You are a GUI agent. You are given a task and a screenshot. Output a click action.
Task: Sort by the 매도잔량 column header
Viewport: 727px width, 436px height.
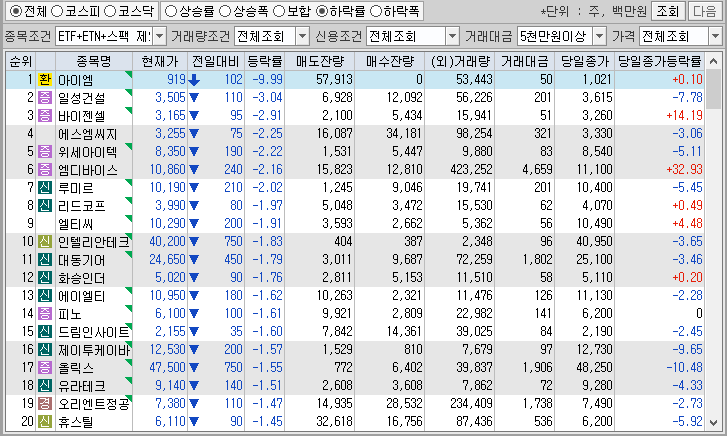click(x=319, y=61)
